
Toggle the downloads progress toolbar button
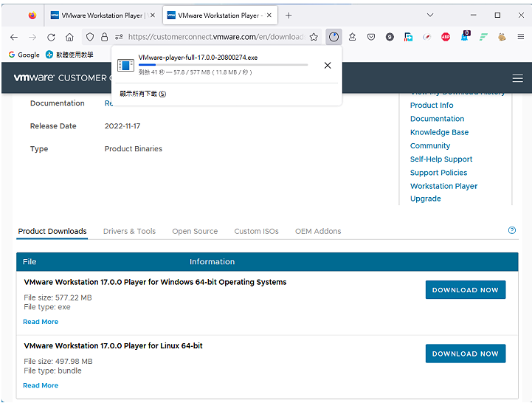(x=334, y=37)
